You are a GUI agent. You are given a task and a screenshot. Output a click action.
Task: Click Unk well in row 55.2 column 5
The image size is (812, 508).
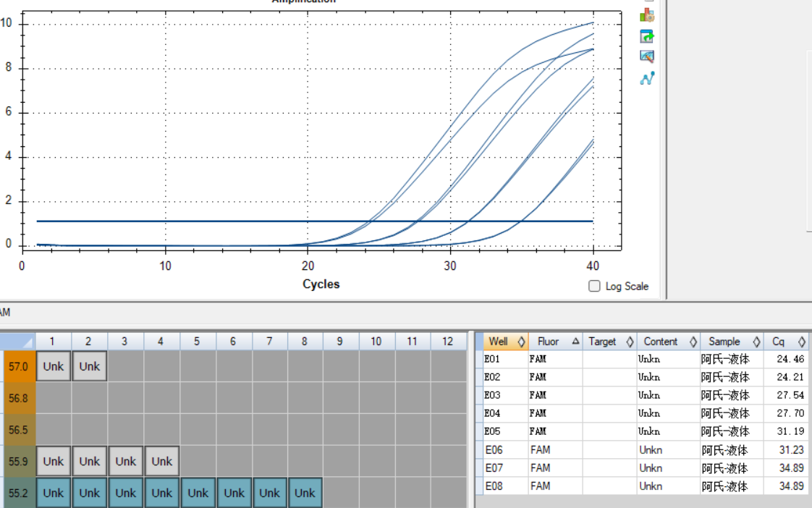(198, 493)
